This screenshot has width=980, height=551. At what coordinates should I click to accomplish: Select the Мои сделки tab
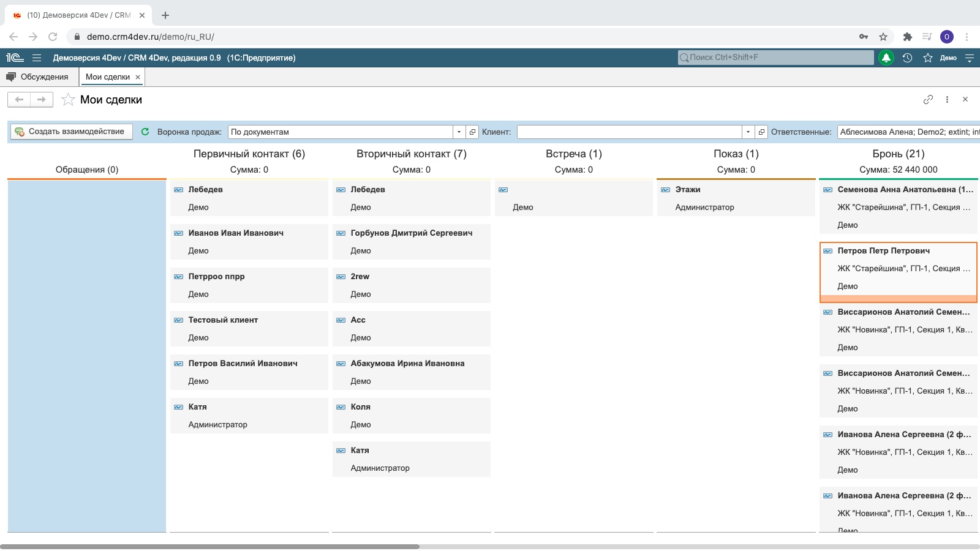click(108, 77)
